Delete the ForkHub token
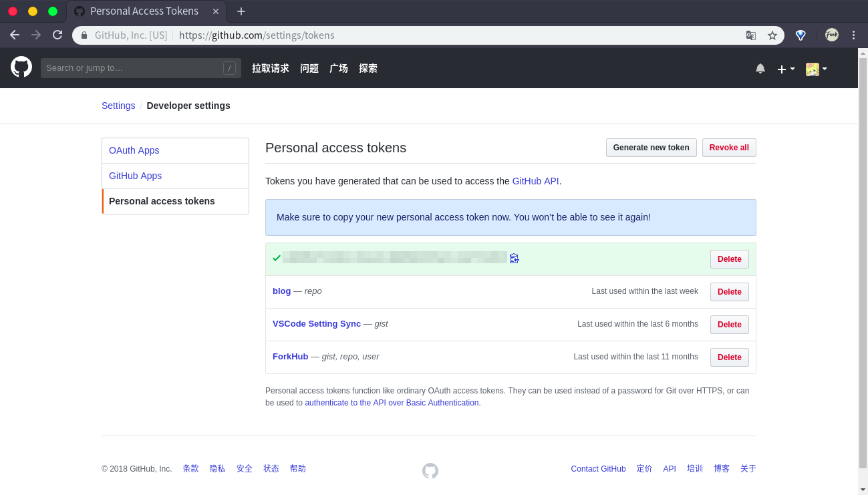This screenshot has width=868, height=495. (x=730, y=357)
